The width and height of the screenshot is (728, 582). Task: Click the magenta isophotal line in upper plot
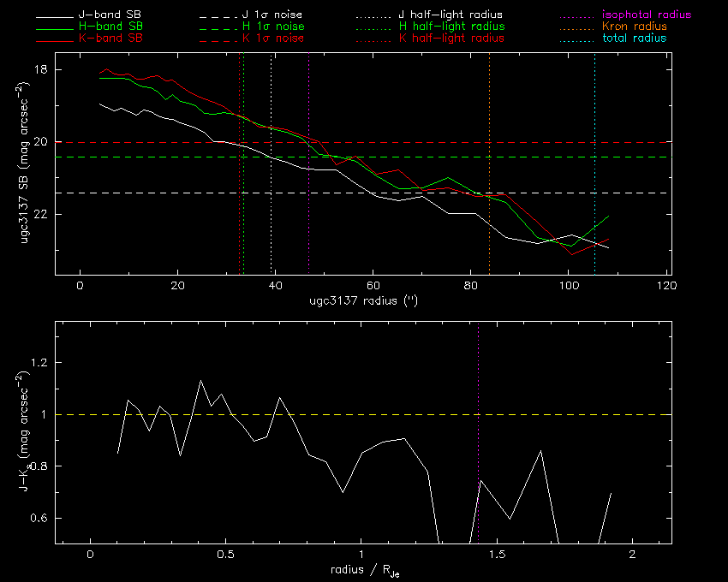click(308, 163)
